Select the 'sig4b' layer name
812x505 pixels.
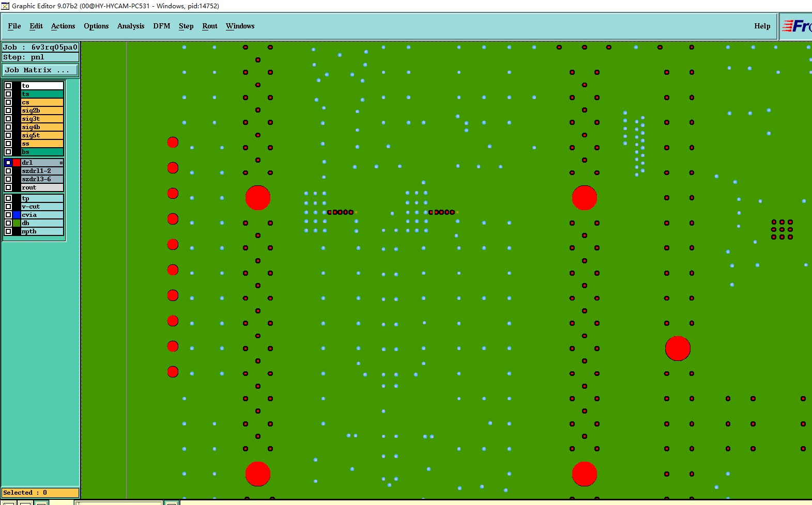pyautogui.click(x=42, y=127)
